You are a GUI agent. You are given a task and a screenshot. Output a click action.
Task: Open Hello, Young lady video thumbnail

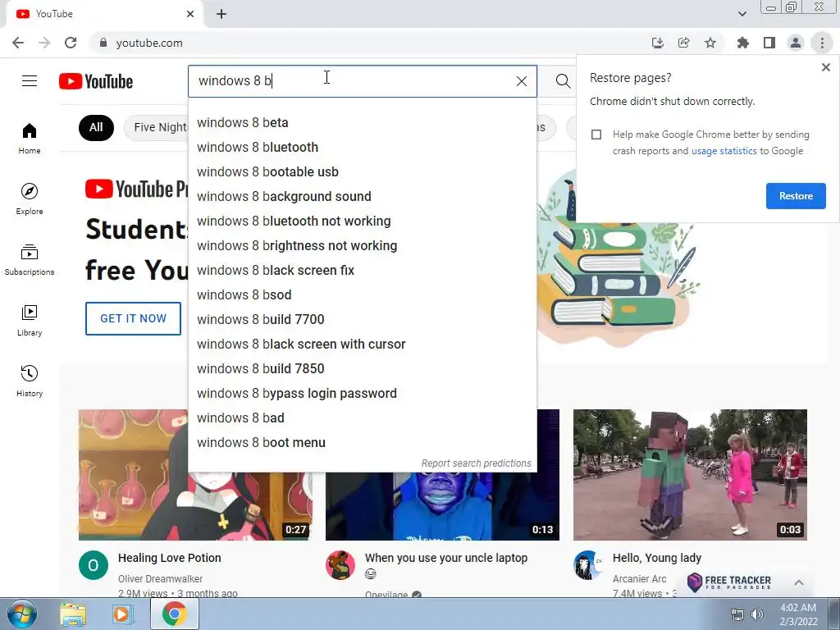pos(690,475)
